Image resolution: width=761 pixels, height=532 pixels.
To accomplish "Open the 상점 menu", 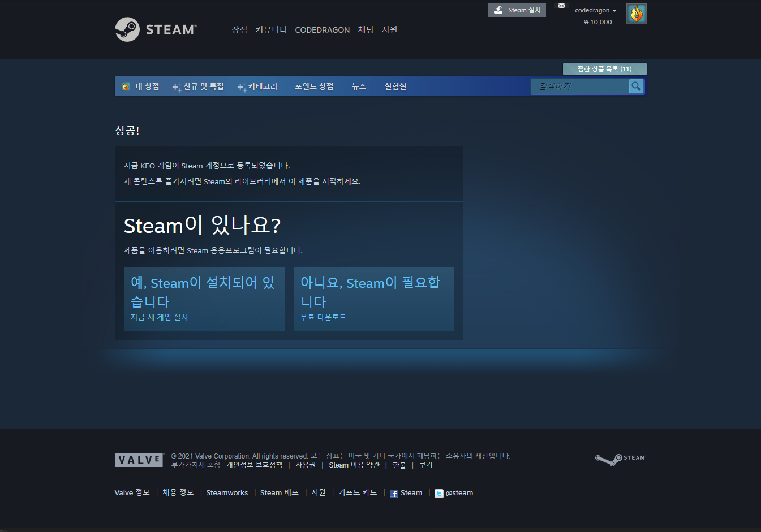I will 239,29.
